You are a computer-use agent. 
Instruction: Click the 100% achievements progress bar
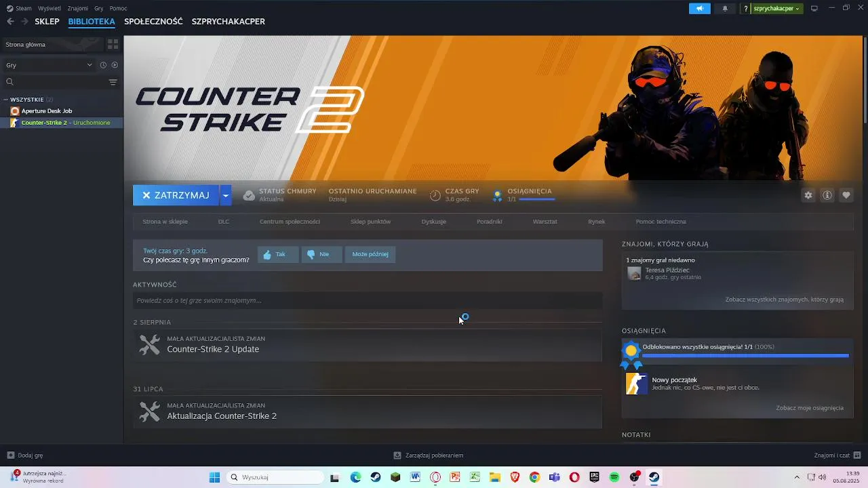pos(745,356)
